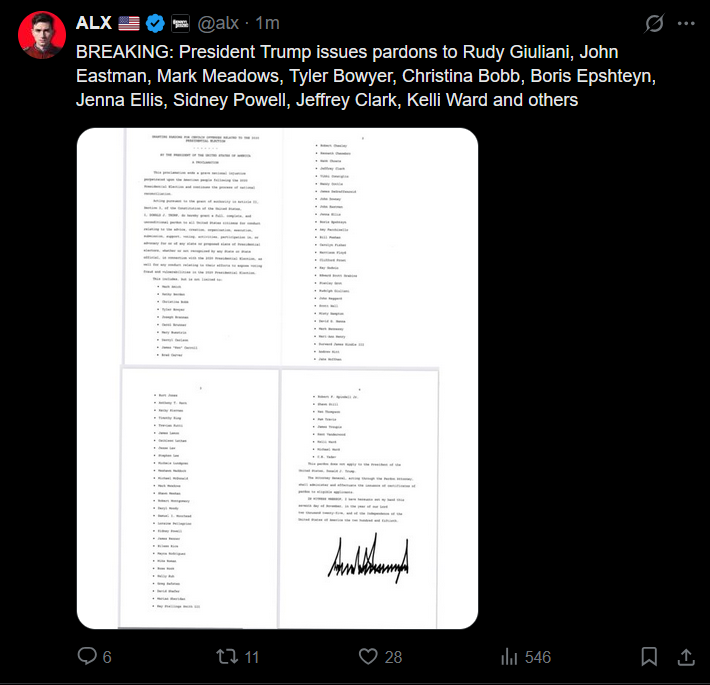This screenshot has width=710, height=685.
Task: Open the @alx handle link
Action: [219, 23]
